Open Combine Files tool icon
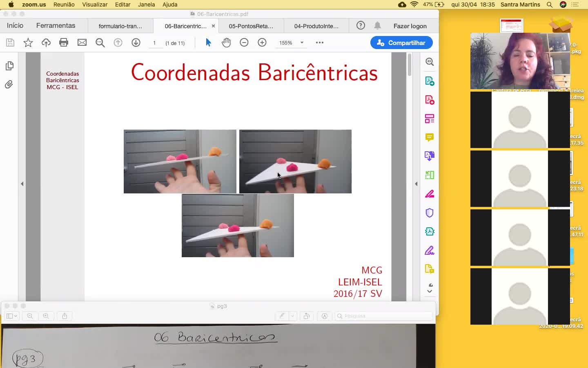Image resolution: width=588 pixels, height=368 pixels. [x=430, y=156]
